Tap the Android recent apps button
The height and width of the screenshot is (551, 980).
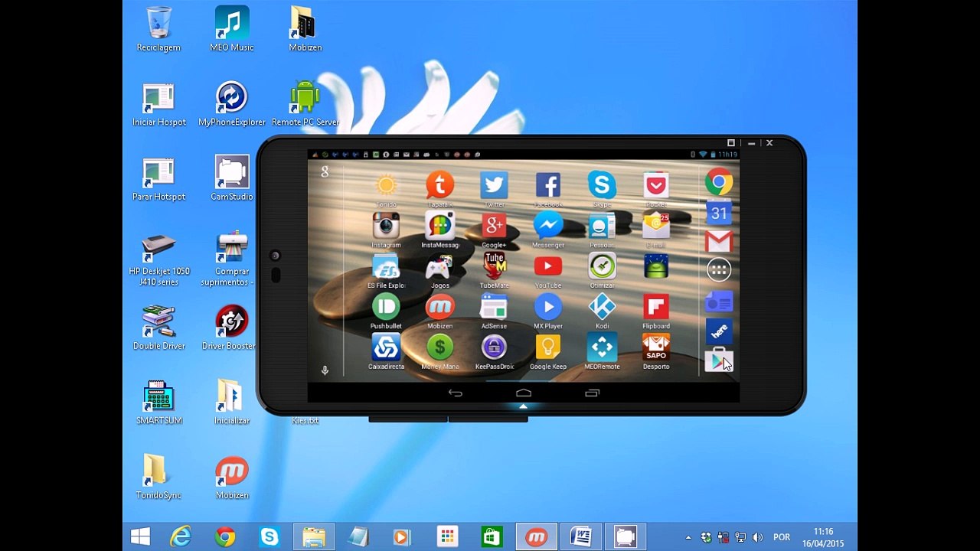pos(592,393)
